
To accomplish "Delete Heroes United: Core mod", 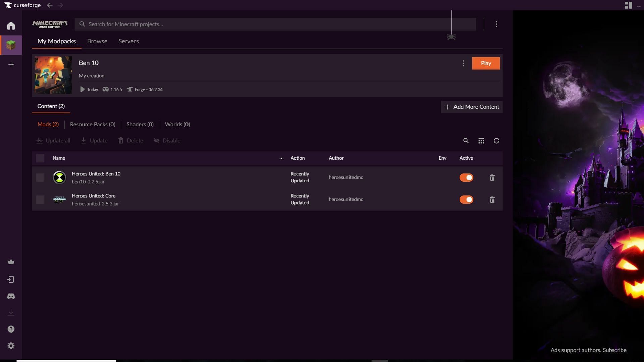I will tap(492, 200).
